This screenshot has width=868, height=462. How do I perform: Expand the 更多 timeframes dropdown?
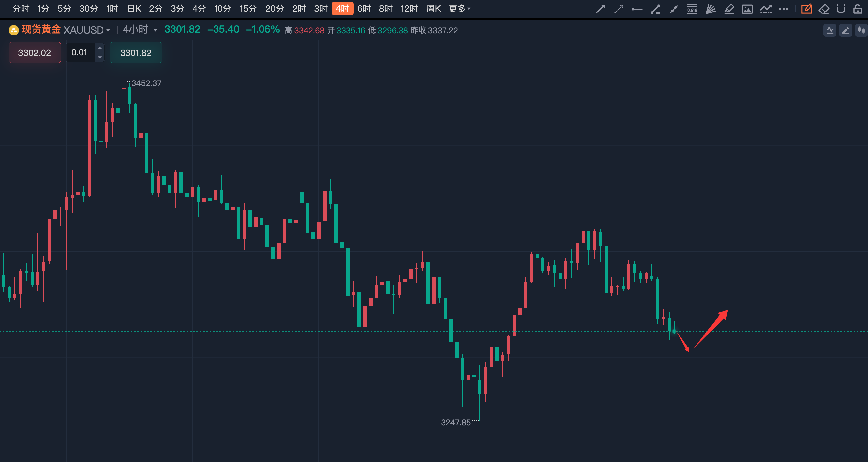click(459, 9)
